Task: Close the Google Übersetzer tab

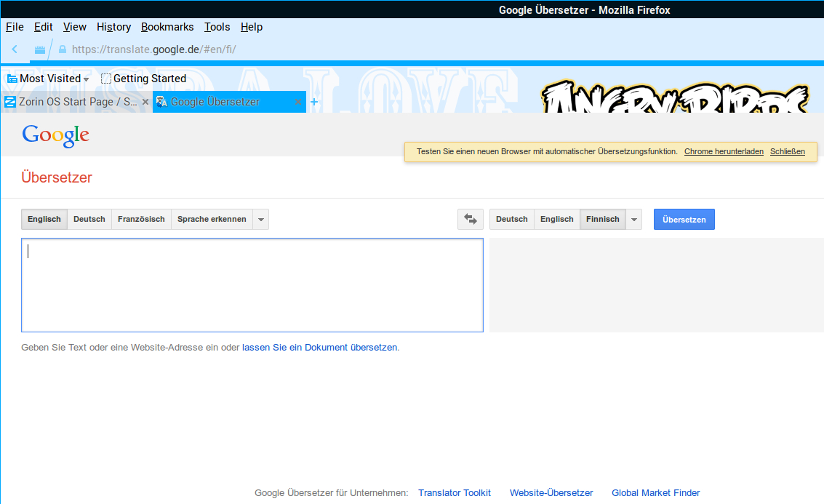Action: (x=297, y=102)
